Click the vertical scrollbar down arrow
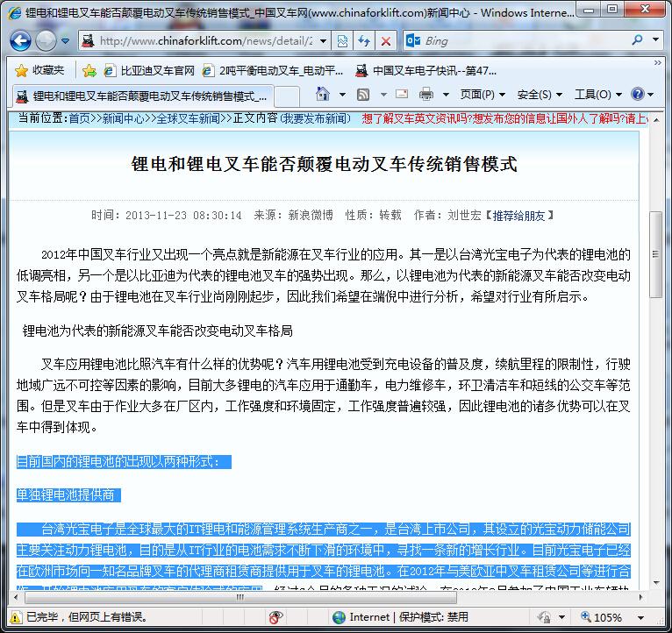Viewport: 672px width, 633px height. [656, 582]
